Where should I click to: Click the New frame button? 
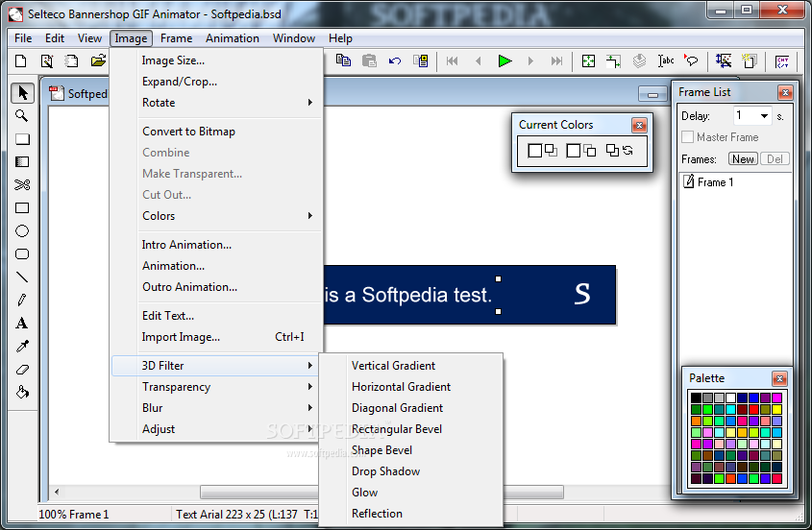[x=743, y=158]
